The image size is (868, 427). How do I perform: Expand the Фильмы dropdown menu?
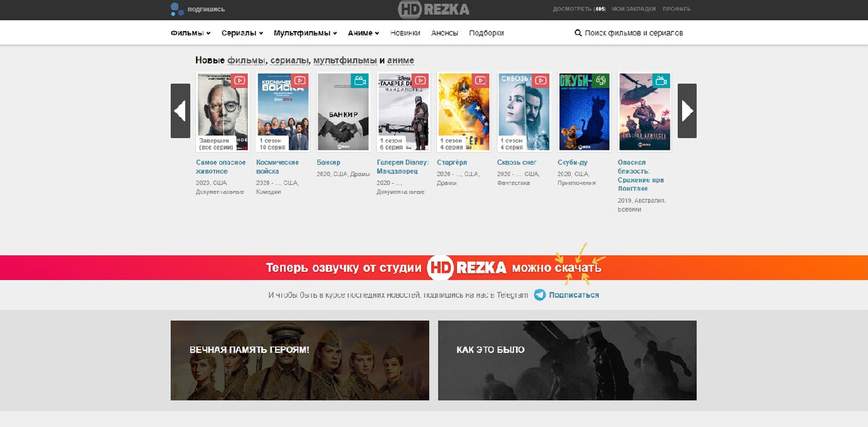190,33
